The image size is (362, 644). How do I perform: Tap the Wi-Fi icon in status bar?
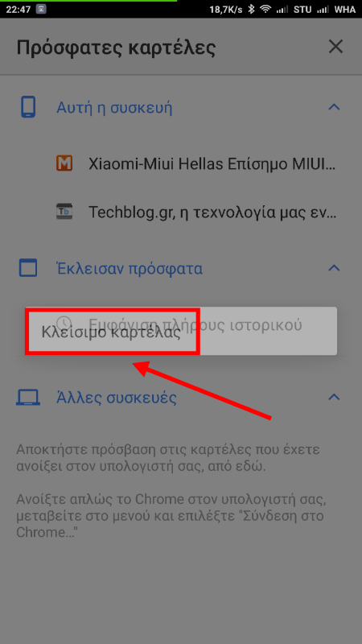point(266,9)
